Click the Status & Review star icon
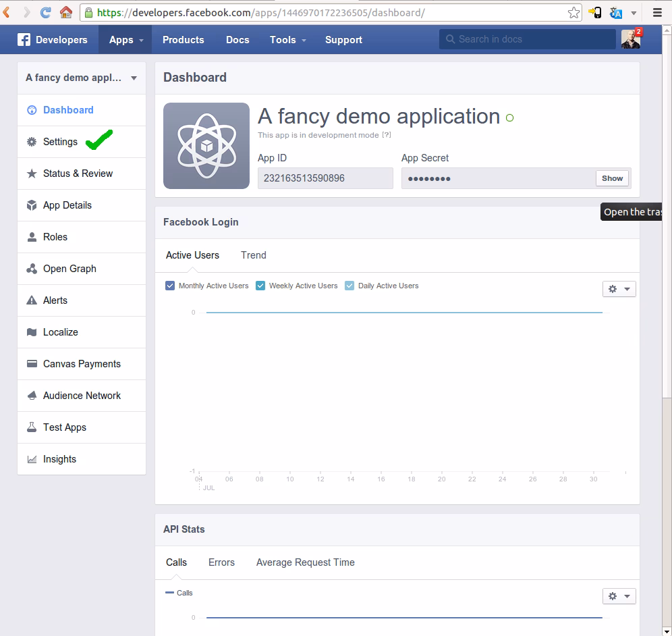Image resolution: width=672 pixels, height=636 pixels. pos(32,174)
